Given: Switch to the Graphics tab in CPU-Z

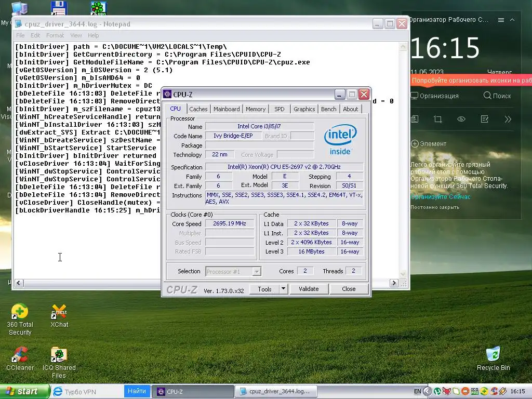Looking at the screenshot, I should [304, 109].
